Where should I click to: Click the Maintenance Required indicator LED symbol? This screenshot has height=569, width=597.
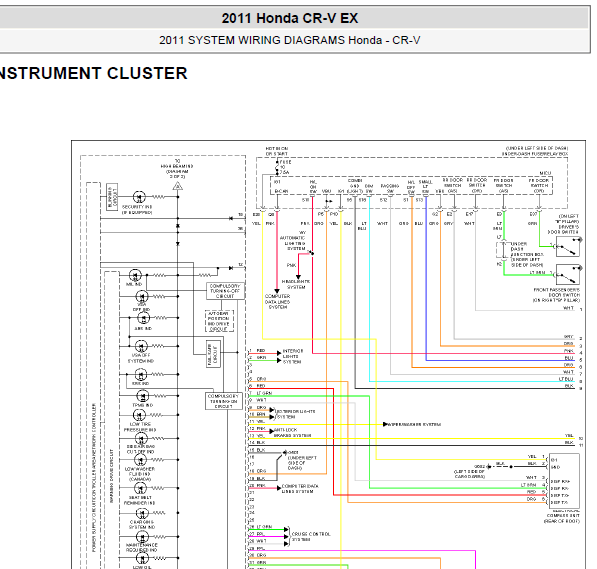pos(142,537)
